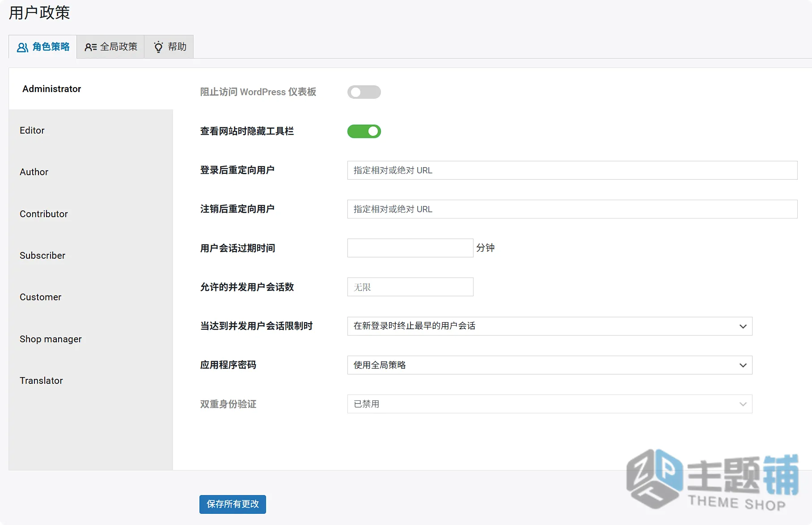Open the 应用程序密码 dropdown
The width and height of the screenshot is (812, 525).
click(x=550, y=365)
